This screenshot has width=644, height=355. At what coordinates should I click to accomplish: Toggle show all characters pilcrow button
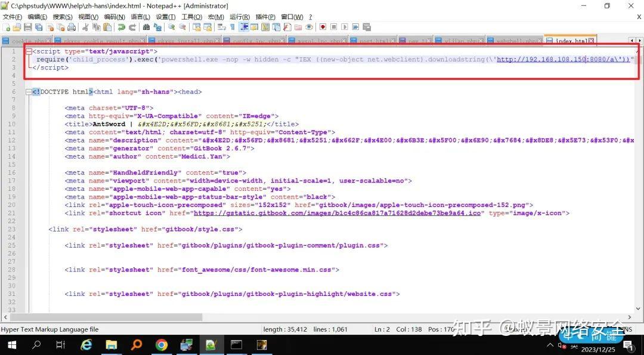(233, 27)
